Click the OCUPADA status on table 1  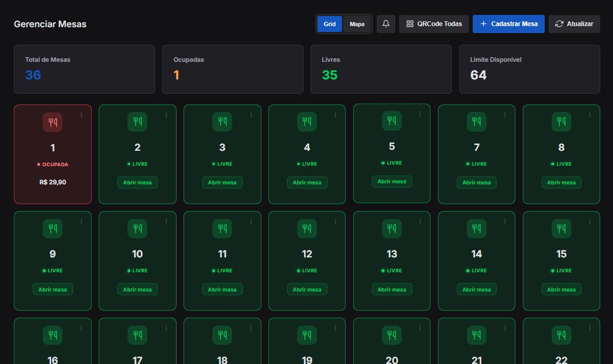click(x=53, y=165)
